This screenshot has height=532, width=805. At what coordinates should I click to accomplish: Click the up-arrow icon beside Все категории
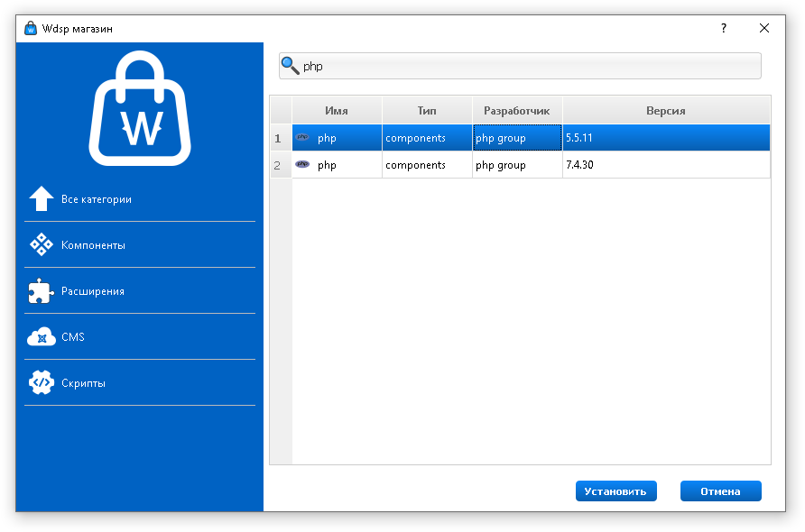[42, 198]
